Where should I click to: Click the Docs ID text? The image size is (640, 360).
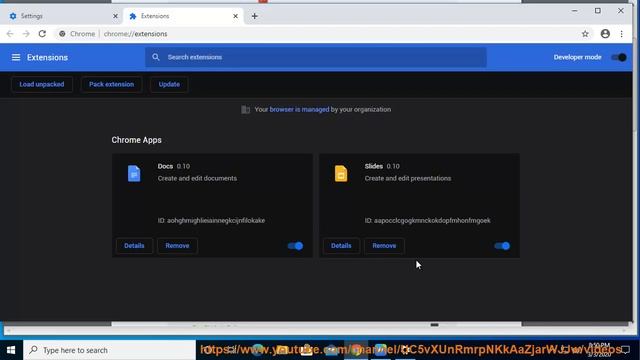[x=211, y=220]
